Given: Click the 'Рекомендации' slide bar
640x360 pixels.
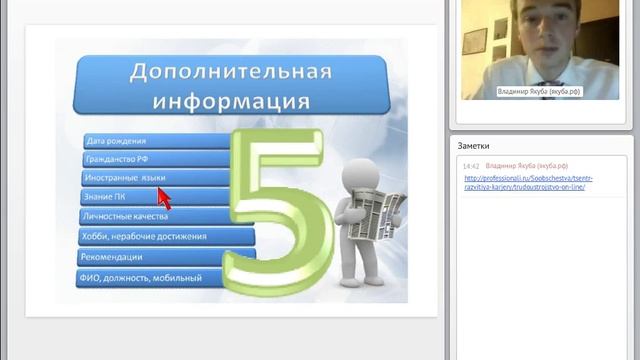Looking at the screenshot, I should (166, 257).
